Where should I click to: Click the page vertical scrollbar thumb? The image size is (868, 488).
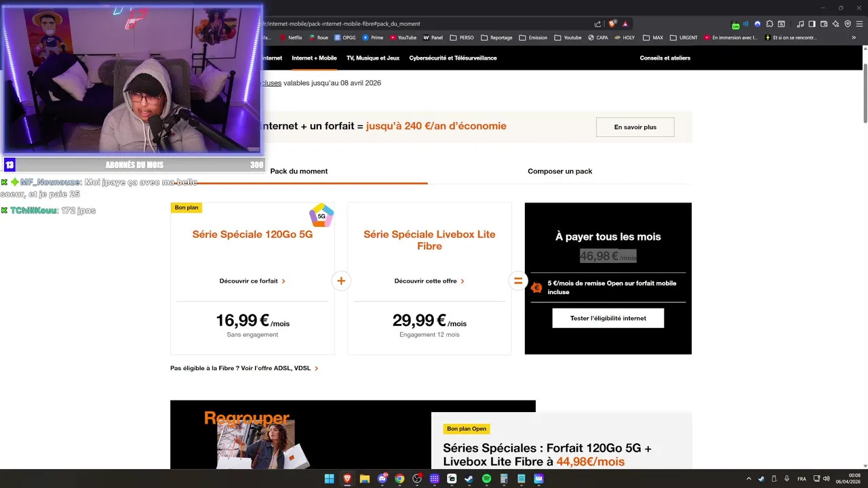pos(865,93)
